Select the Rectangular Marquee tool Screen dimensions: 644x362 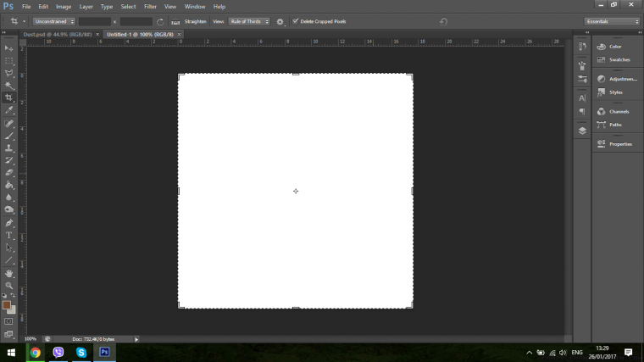click(x=8, y=61)
